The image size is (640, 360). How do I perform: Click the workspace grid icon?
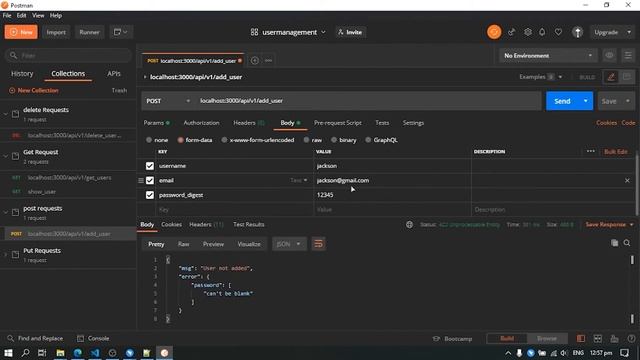tap(254, 32)
